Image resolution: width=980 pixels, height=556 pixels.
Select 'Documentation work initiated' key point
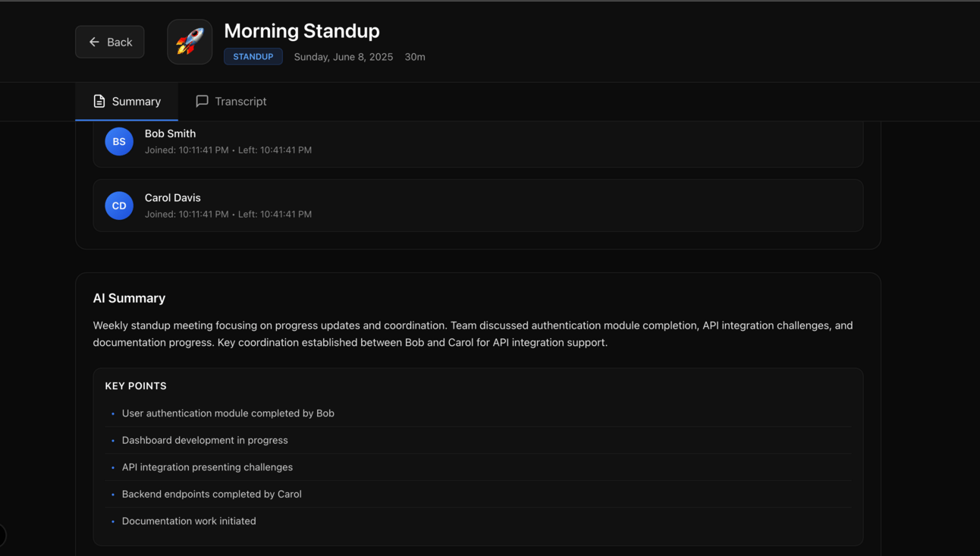(189, 521)
